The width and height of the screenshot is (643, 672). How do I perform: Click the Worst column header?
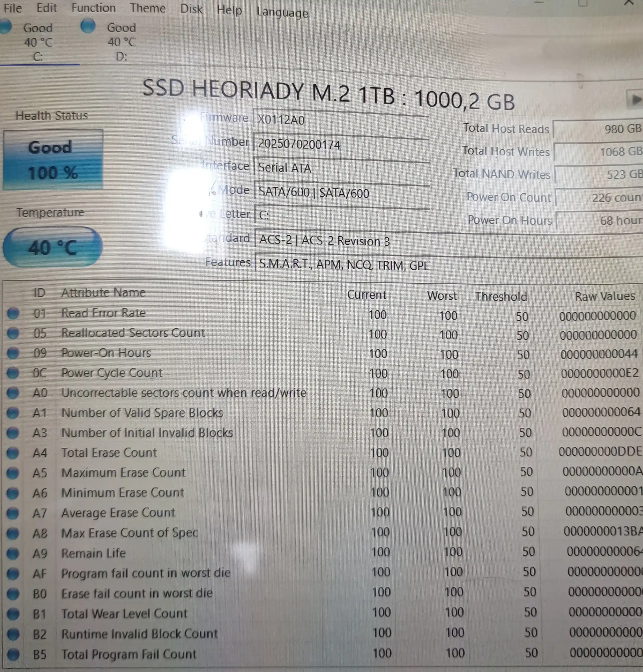pos(442,295)
